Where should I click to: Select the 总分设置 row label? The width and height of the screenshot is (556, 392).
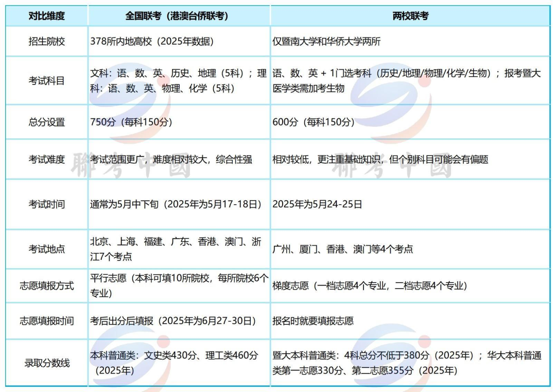point(46,122)
